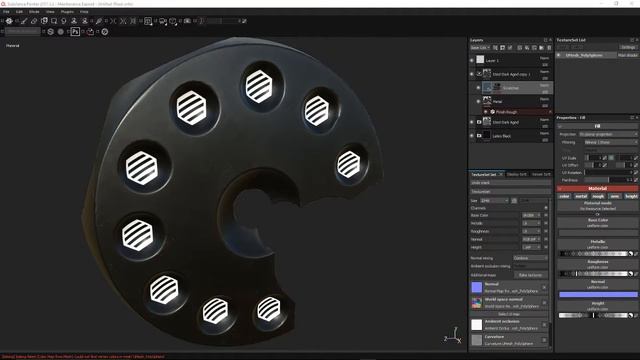Click the Main shader button
640x360 pixels.
[627, 55]
